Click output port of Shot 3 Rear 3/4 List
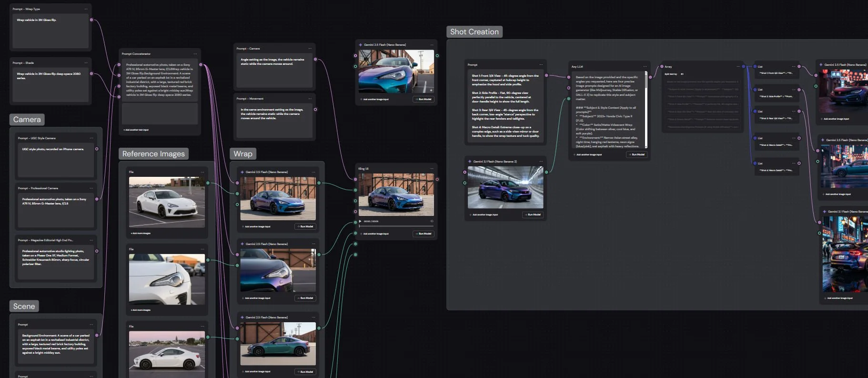 point(799,112)
